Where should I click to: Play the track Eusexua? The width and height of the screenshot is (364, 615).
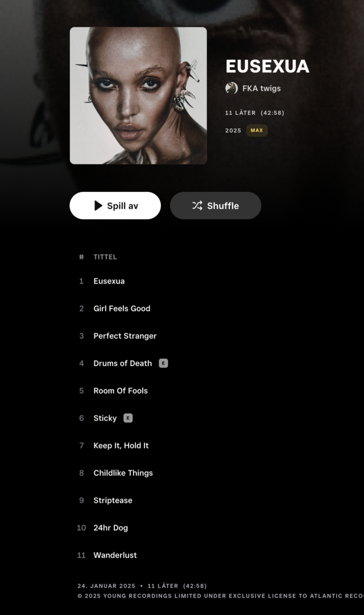click(109, 281)
